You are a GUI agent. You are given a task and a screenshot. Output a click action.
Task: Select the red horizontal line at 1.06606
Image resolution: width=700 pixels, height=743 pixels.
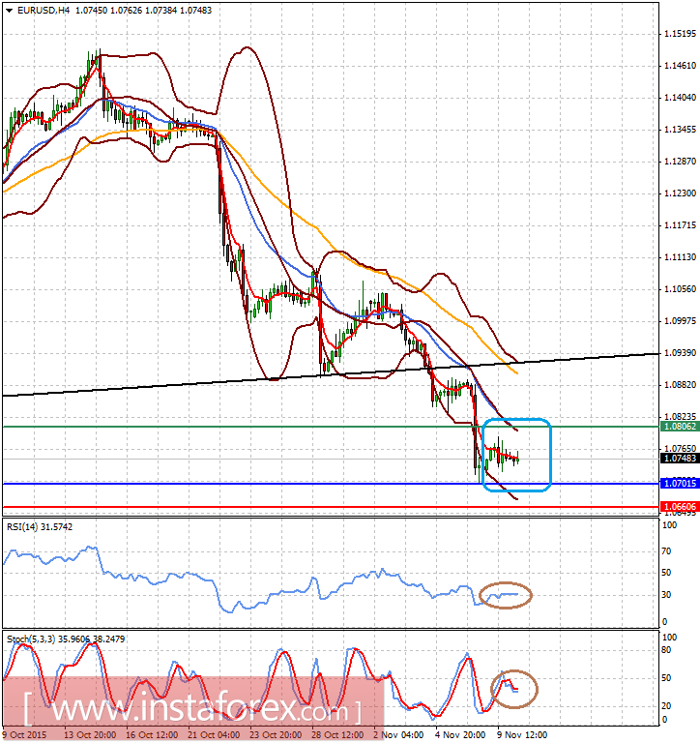pyautogui.click(x=331, y=507)
